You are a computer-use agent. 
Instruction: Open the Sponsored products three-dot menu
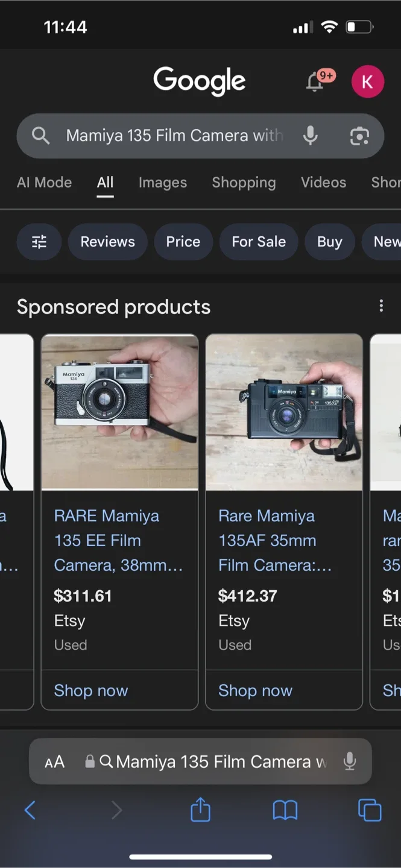[x=381, y=306]
